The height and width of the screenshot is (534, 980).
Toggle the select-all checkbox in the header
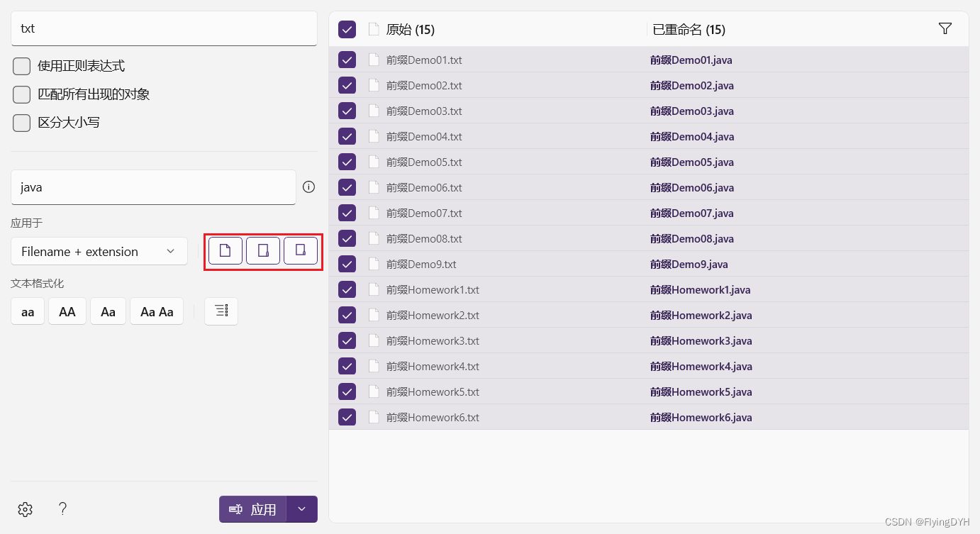347,29
